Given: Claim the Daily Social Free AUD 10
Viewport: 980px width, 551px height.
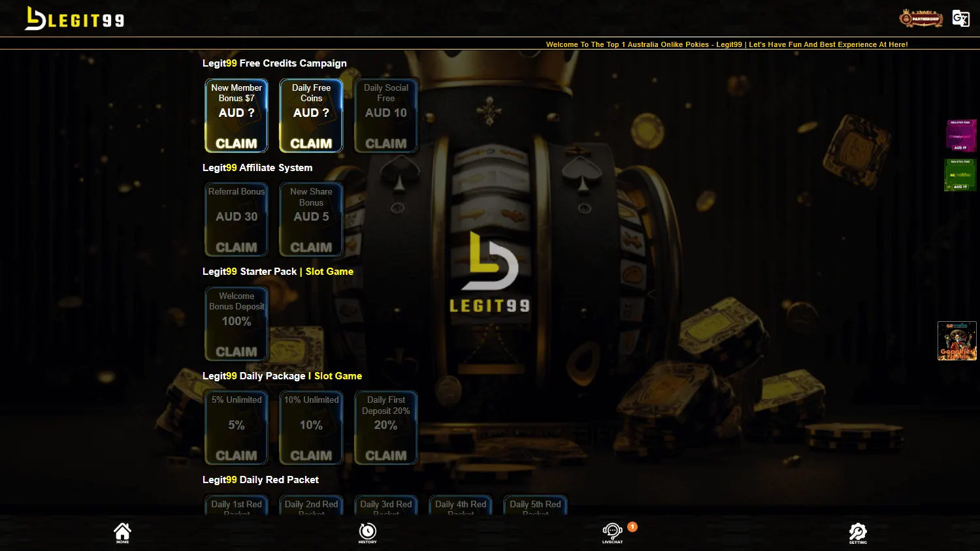Looking at the screenshot, I should coord(386,116).
